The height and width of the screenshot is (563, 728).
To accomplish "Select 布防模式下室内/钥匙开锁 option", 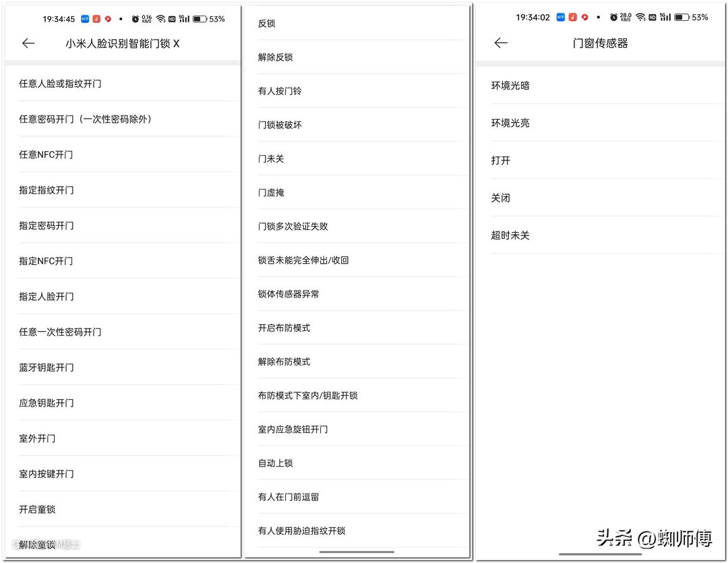I will point(357,395).
